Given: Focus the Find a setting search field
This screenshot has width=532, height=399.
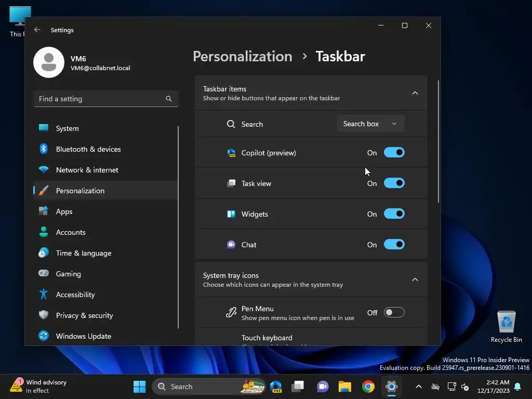Looking at the screenshot, I should [x=106, y=99].
